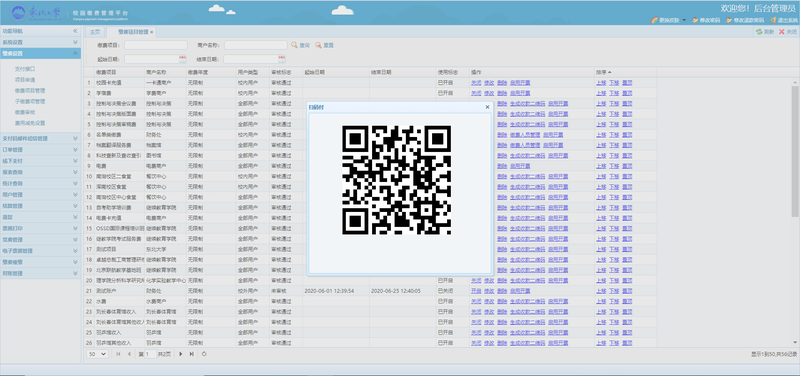Expand the 统计查询 sidebar section
This screenshot has height=376, width=800.
(x=75, y=184)
